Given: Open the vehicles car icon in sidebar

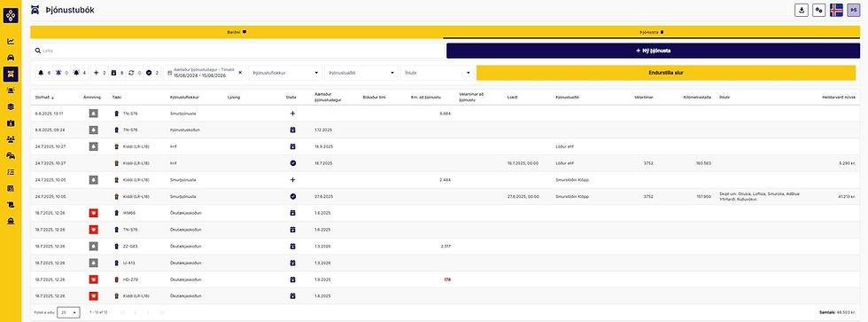Looking at the screenshot, I should click(11, 58).
